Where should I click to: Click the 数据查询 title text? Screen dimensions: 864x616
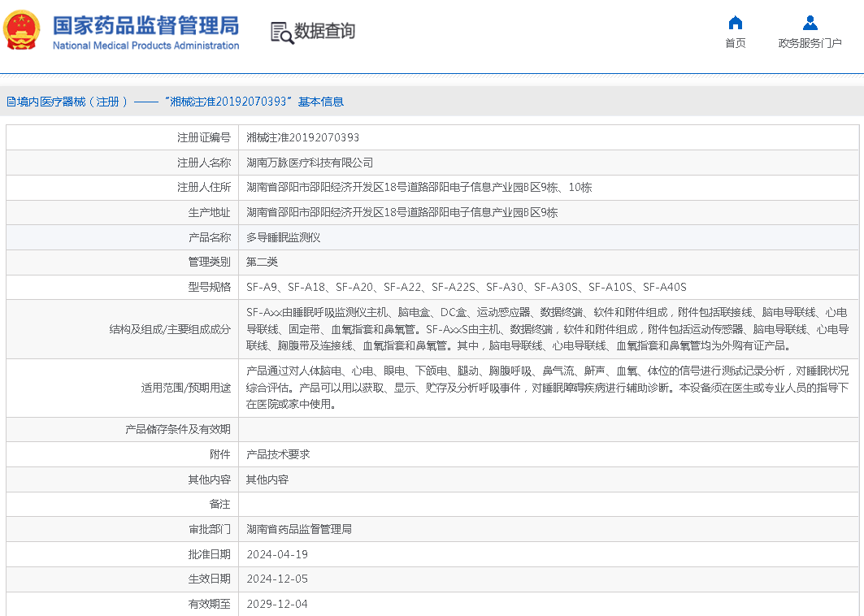point(324,31)
